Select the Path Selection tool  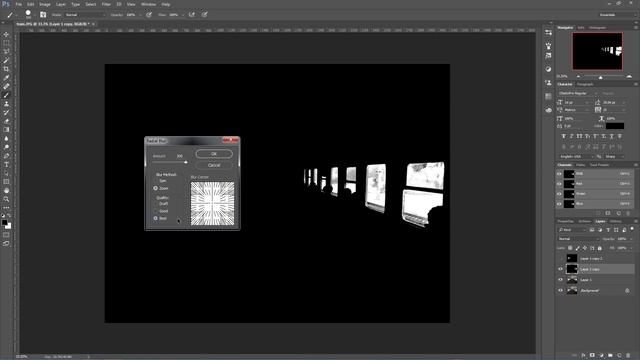(6, 173)
